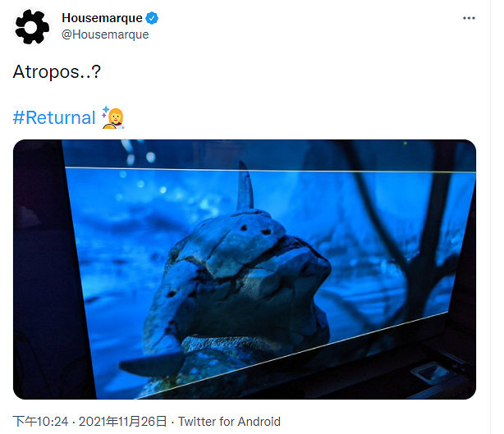The height and width of the screenshot is (434, 504).
Task: Click the #Returnal hashtag
Action: point(54,117)
